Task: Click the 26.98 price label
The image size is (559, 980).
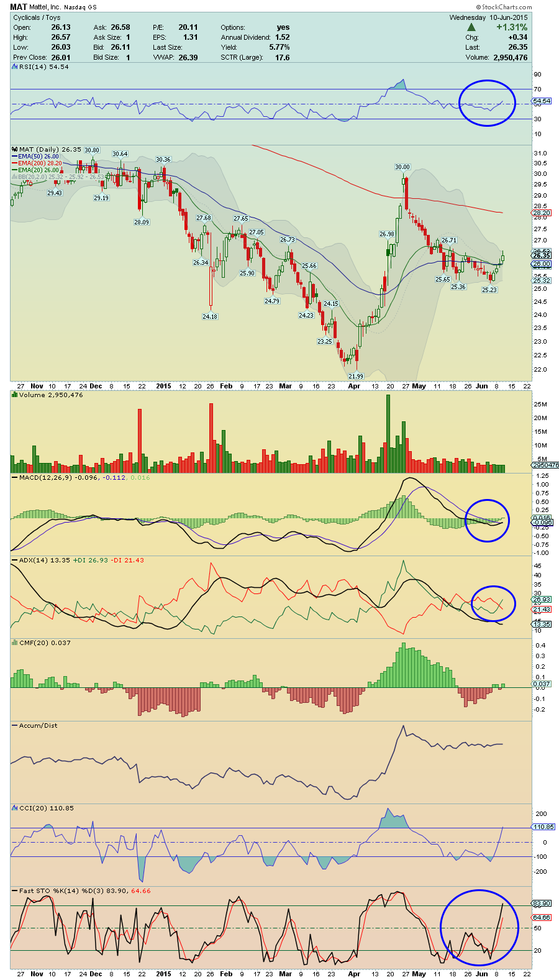Action: point(387,234)
